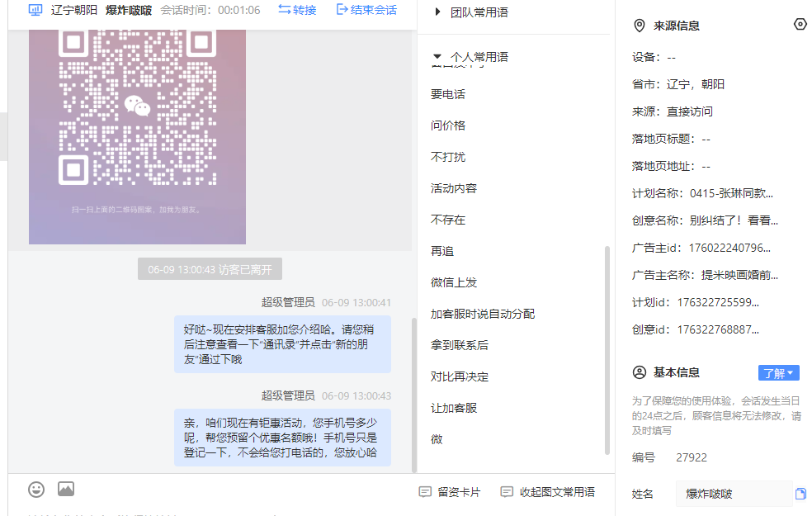Click the 广告主id value
Viewport: 812px width, 516px height.
(x=729, y=249)
